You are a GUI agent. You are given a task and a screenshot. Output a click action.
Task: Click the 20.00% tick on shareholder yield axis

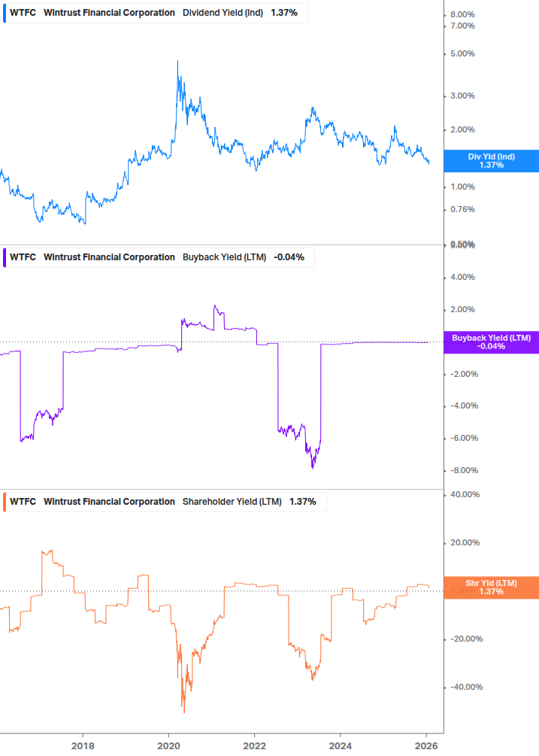[465, 543]
